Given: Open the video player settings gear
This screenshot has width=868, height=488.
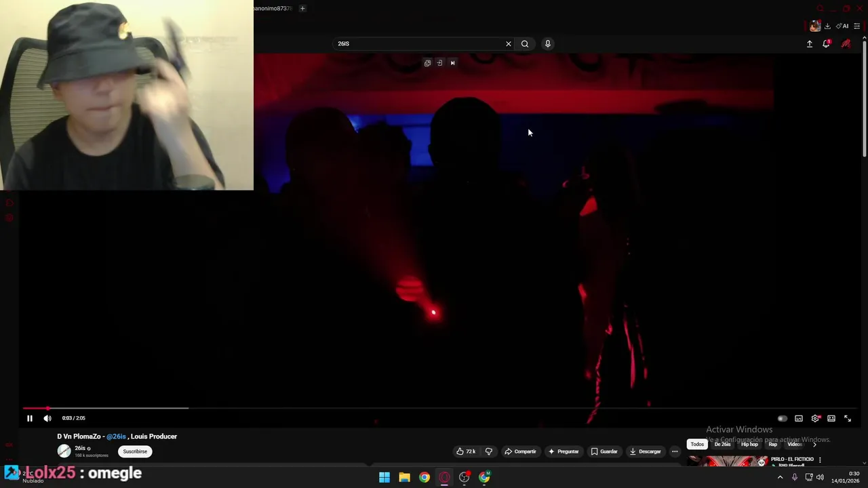Looking at the screenshot, I should pyautogui.click(x=816, y=418).
